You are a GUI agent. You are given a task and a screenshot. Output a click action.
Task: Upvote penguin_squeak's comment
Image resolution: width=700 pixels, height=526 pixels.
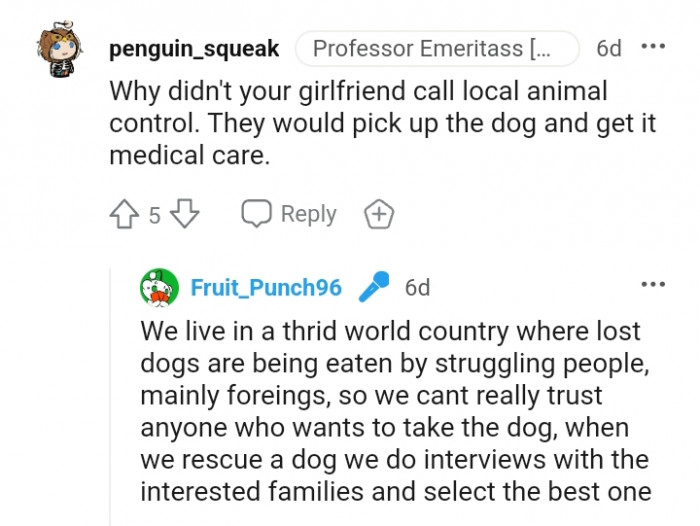point(124,214)
